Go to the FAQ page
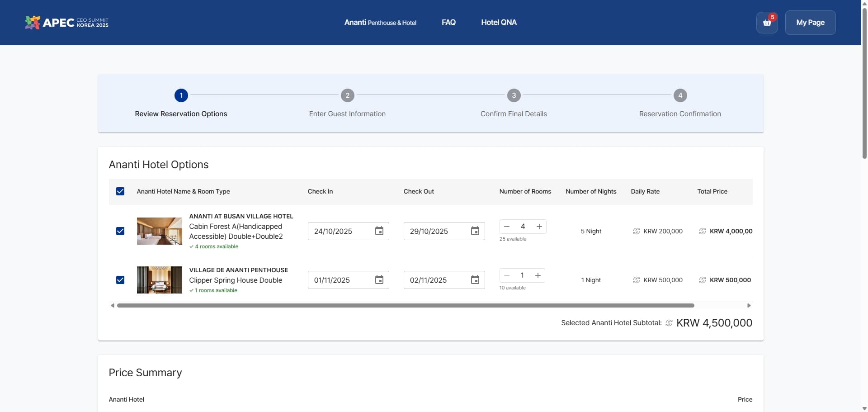 [x=448, y=22]
